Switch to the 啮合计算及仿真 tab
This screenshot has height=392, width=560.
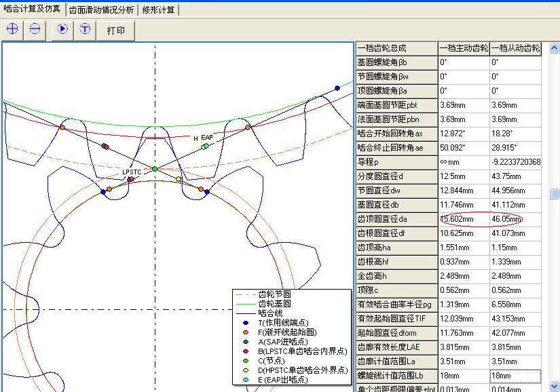(33, 9)
